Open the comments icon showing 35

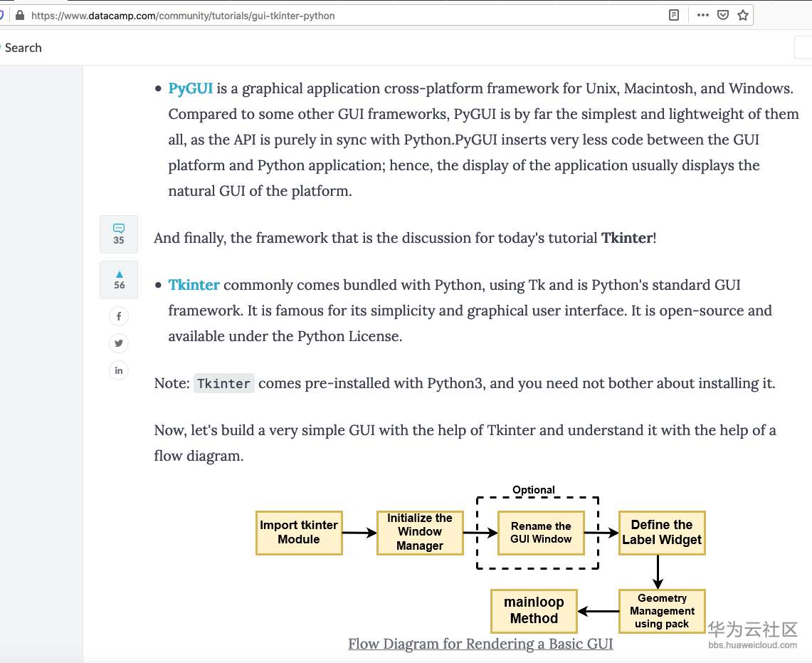click(x=119, y=234)
